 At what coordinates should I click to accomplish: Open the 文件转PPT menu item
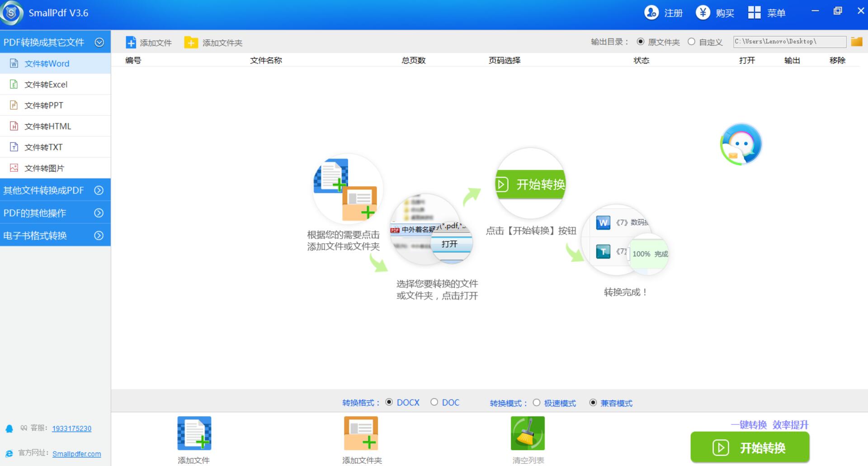pos(55,105)
